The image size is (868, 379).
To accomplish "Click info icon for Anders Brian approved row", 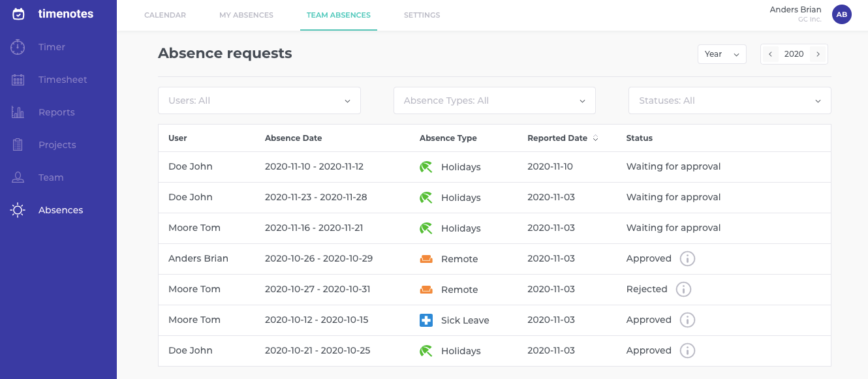I will (687, 258).
